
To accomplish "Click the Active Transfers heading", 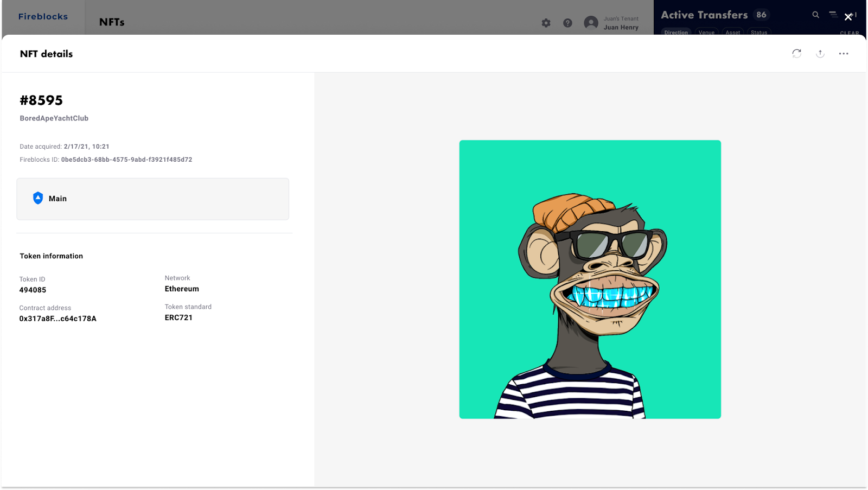I will point(704,15).
